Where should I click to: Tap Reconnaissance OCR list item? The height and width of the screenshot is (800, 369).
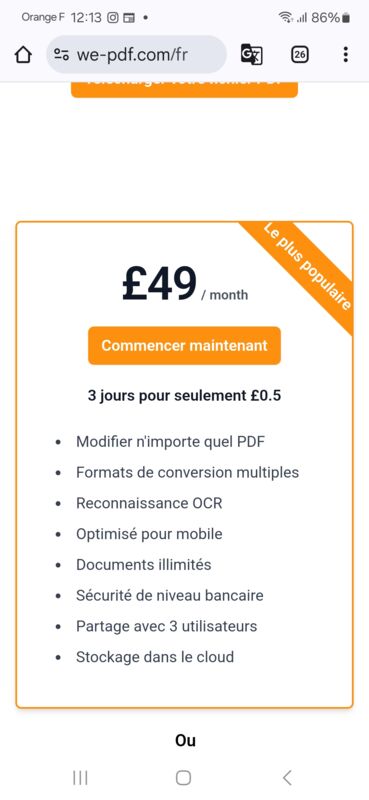pos(149,503)
